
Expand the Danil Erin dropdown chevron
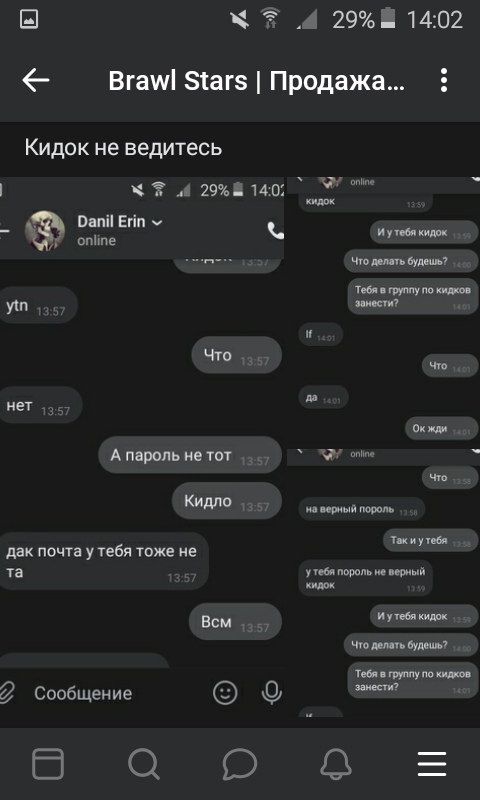click(x=158, y=222)
